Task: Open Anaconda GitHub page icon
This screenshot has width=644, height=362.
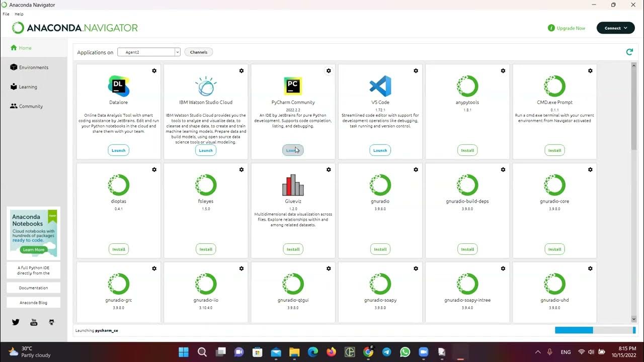Action: [x=51, y=322]
